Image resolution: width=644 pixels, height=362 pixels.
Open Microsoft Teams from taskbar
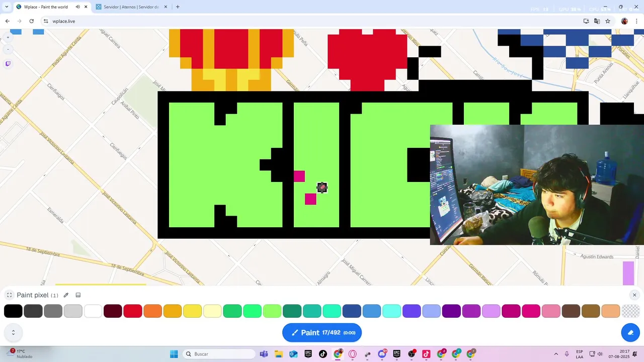coord(264,354)
